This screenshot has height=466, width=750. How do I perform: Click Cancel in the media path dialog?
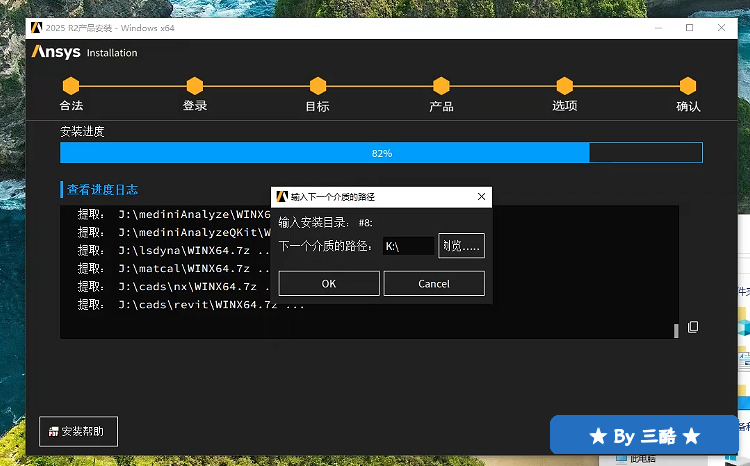coord(434,284)
